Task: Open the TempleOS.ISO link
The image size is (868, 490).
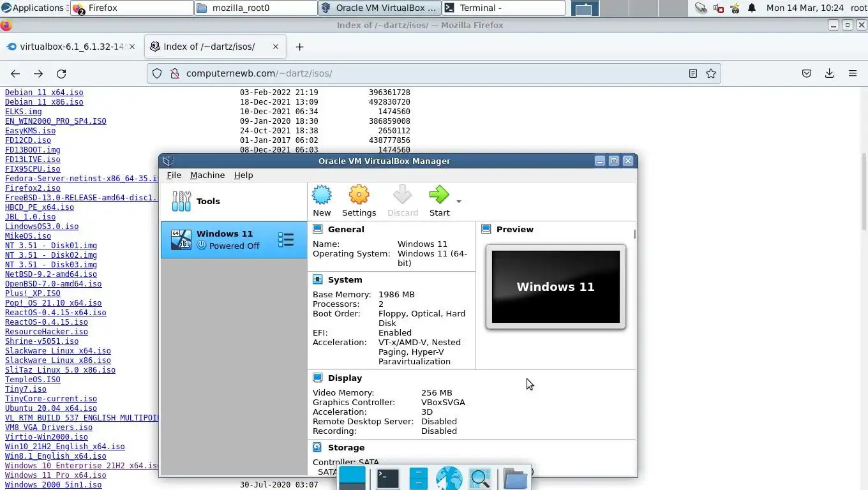Action: click(33, 380)
